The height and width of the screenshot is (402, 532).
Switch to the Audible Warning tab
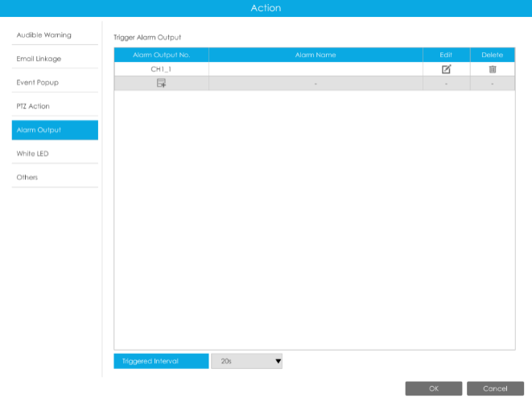[x=55, y=35]
